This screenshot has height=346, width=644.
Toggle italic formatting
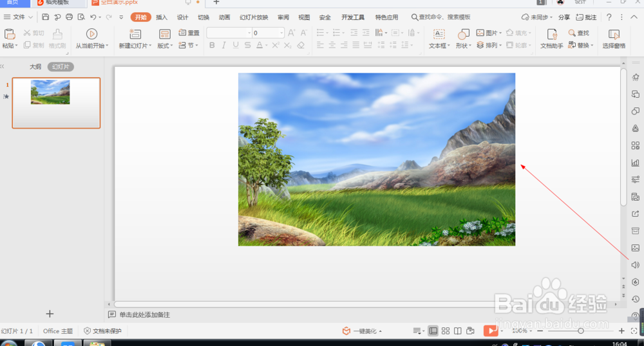224,45
